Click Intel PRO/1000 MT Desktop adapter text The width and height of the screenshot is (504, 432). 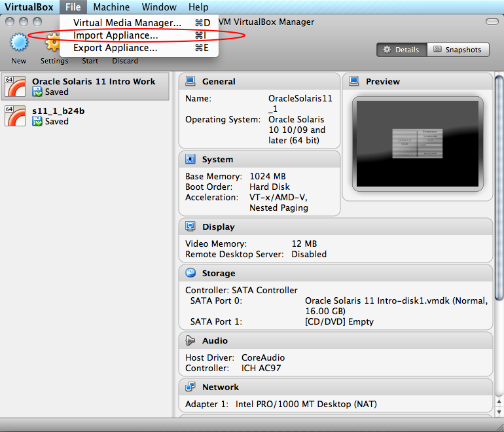tap(306, 404)
